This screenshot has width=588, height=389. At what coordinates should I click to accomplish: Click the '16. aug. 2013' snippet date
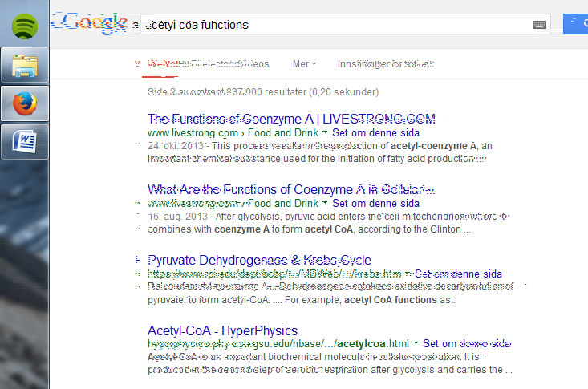[178, 217]
